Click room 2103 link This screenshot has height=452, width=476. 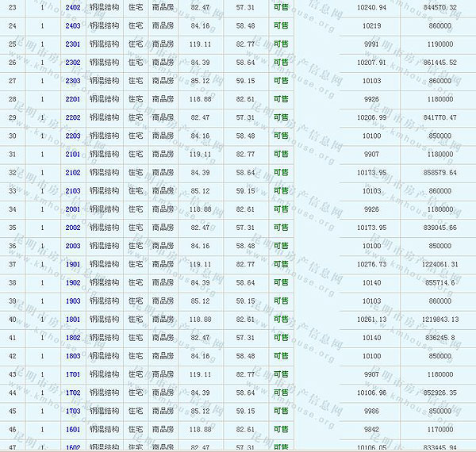[72, 191]
